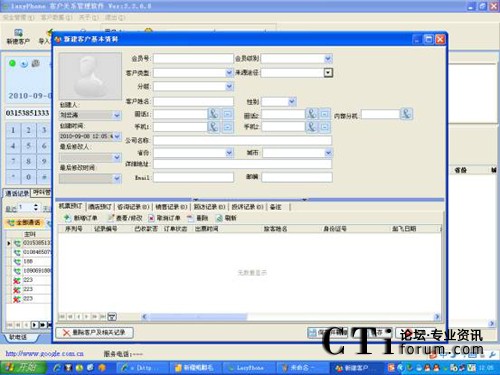The image size is (500, 375).
Task: Click the 取消订单 cancel order icon
Action: (151, 218)
